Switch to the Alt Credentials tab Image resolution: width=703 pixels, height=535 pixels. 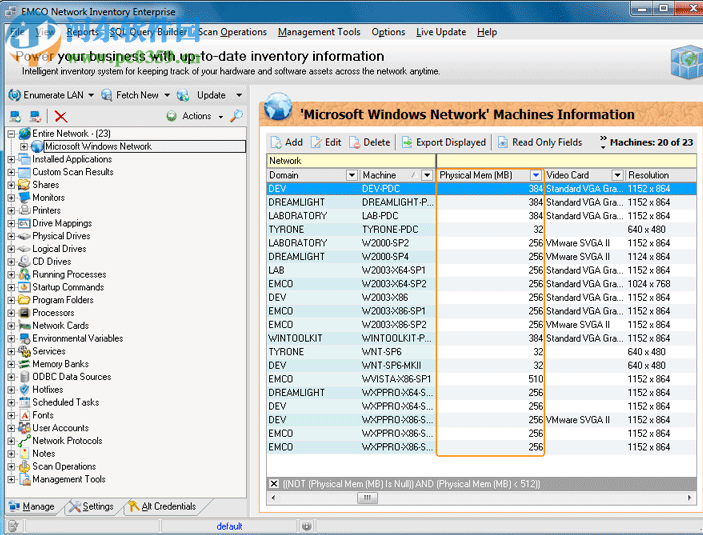pyautogui.click(x=162, y=506)
